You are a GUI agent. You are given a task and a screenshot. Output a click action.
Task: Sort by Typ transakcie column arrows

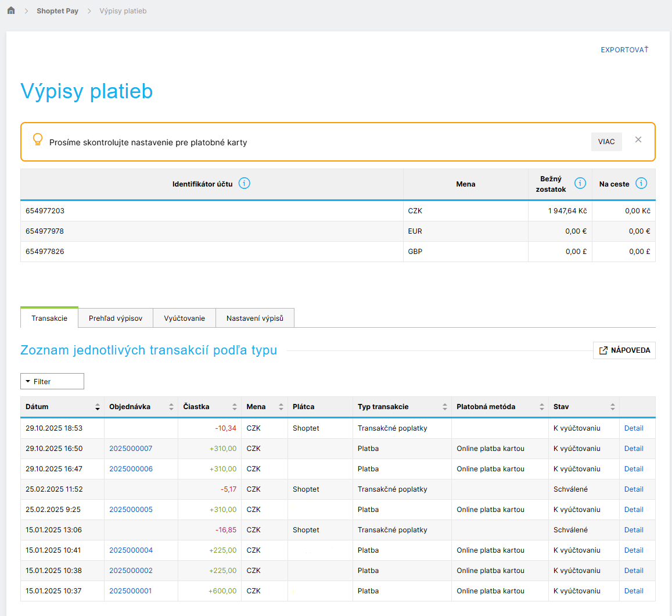[444, 407]
